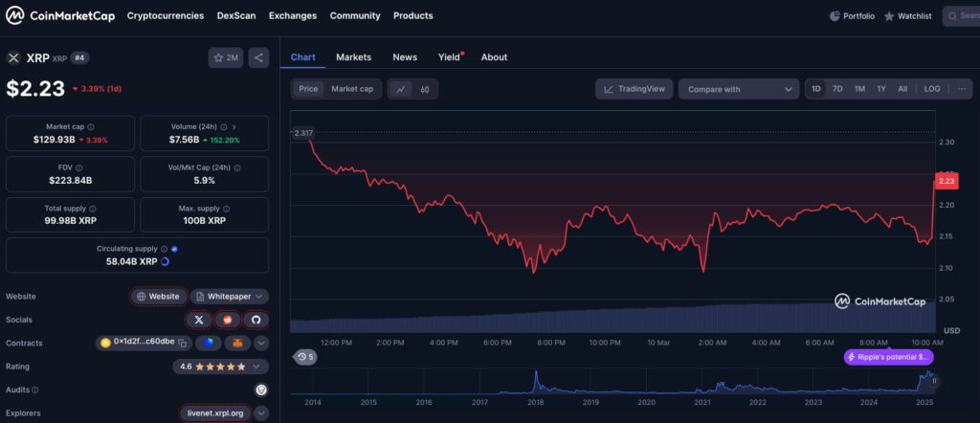Click the search field at top right
This screenshot has height=423, width=980.
(x=962, y=16)
